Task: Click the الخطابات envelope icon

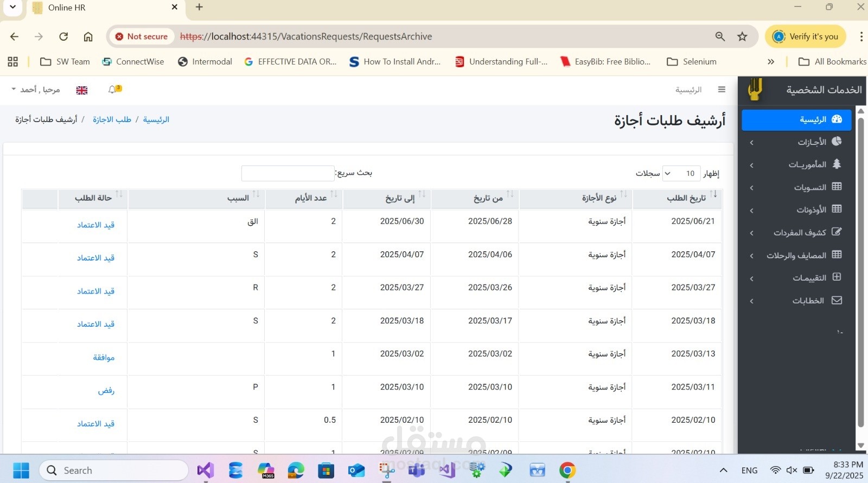Action: (x=837, y=300)
